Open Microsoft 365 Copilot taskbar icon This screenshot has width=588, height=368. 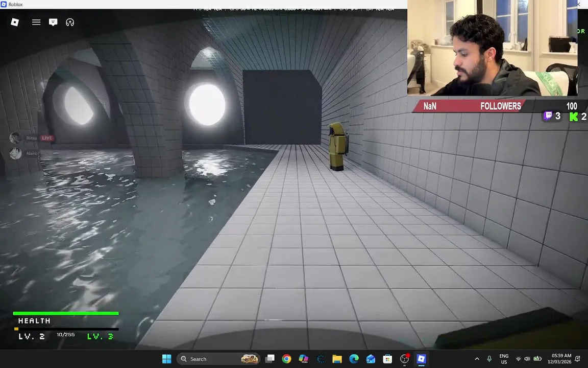303,359
